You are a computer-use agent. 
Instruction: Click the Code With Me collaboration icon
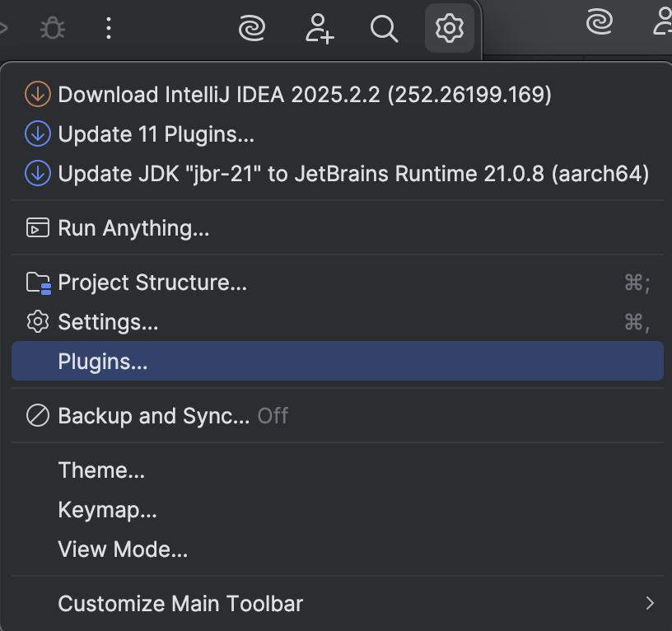(x=319, y=29)
